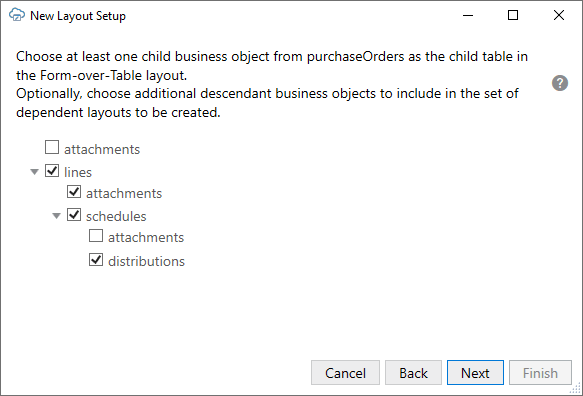Enable attachments under schedules
The image size is (583, 396).
point(96,236)
